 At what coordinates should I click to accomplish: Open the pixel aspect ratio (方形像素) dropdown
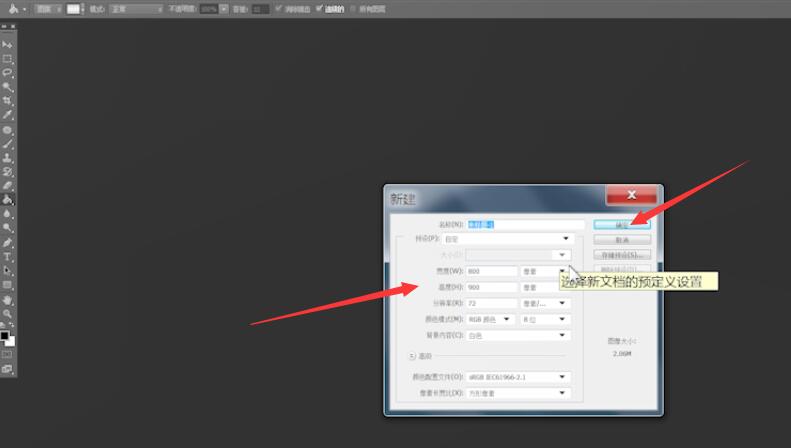click(519, 393)
